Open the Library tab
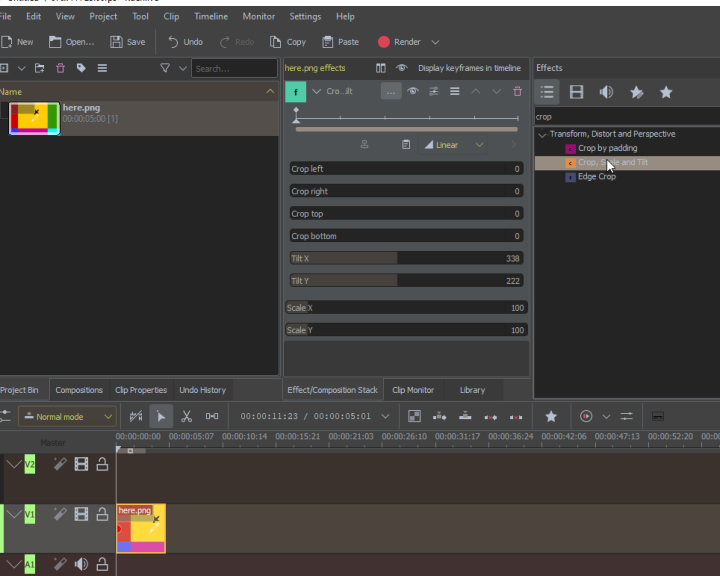This screenshot has width=720, height=576. [472, 390]
